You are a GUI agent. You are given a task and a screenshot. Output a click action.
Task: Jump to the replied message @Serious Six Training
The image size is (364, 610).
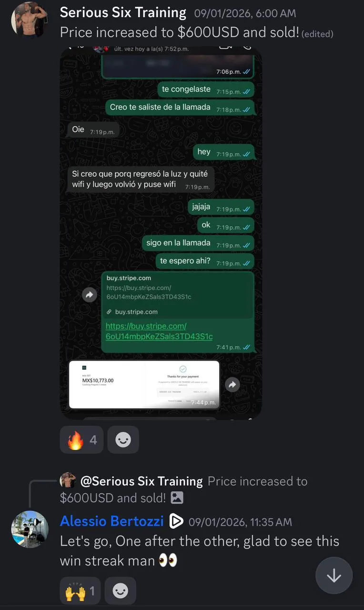click(142, 481)
